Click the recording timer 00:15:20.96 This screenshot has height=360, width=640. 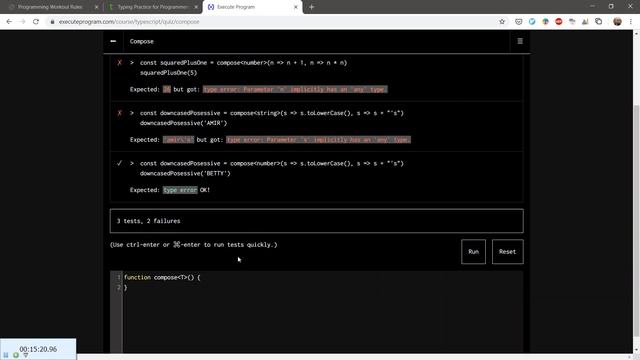pos(38,349)
